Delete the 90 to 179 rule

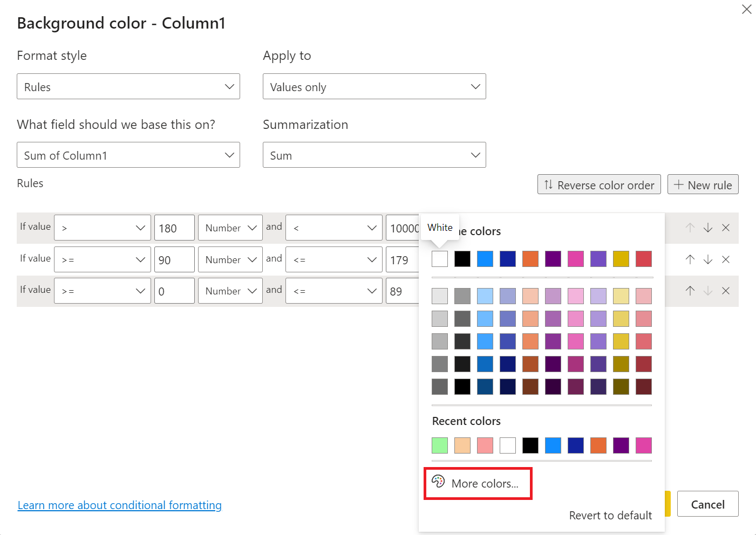(726, 259)
